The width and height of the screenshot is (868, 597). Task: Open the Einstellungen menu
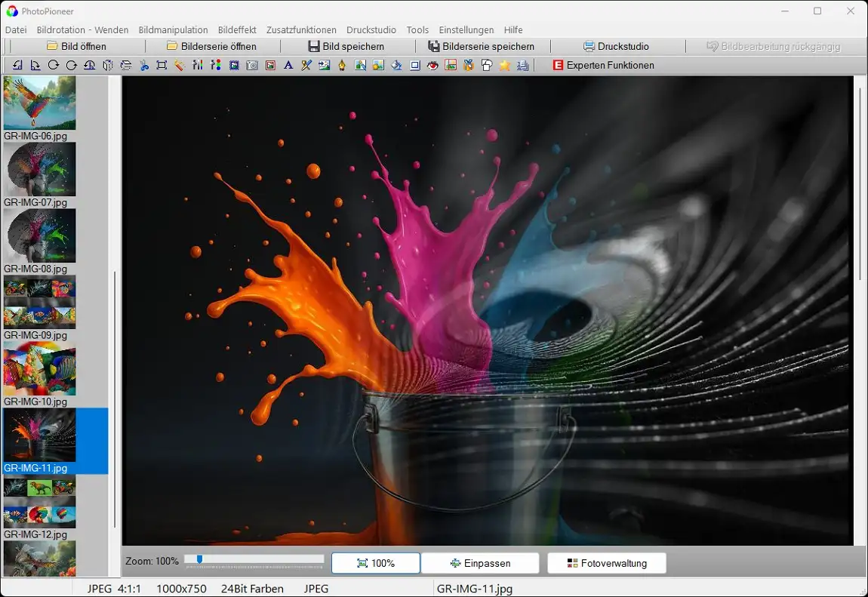click(x=466, y=30)
